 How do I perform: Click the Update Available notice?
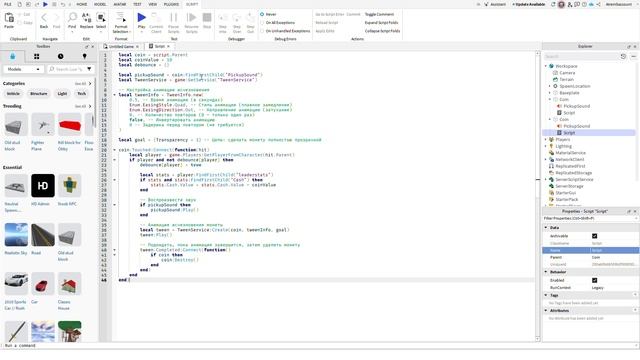529,4
